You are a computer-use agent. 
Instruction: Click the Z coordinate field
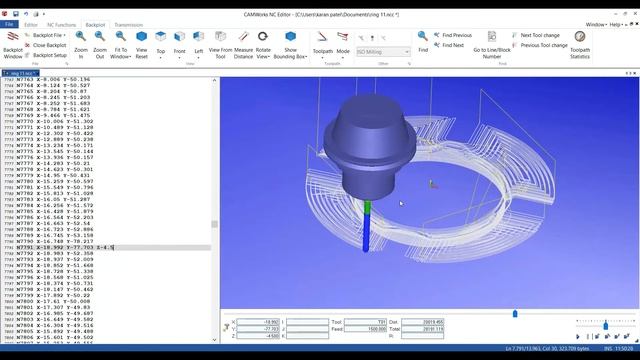click(258, 336)
